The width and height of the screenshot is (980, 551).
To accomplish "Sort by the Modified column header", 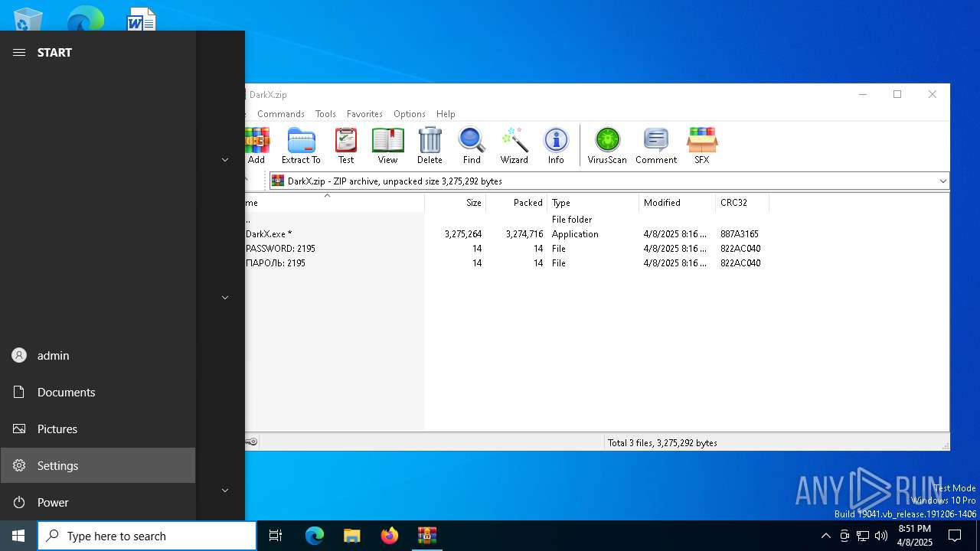I will click(677, 203).
